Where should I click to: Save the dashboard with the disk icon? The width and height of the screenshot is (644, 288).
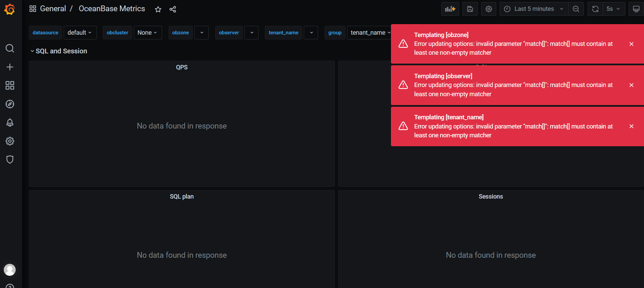[470, 9]
